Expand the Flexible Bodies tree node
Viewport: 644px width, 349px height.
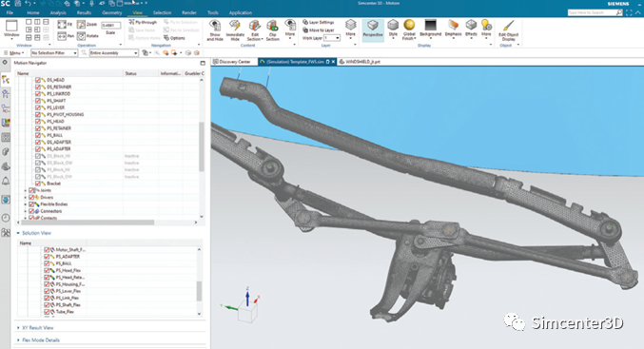(x=26, y=204)
